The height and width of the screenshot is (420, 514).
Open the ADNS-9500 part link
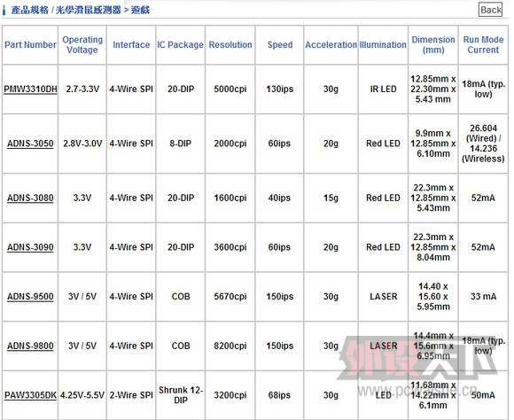30,297
